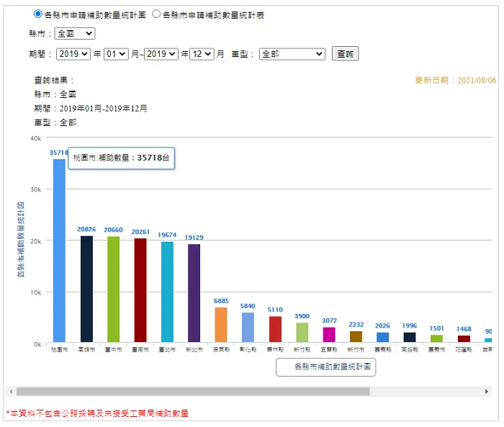Click the 新北市 bar valued 19129
504x427 pixels.
point(194,293)
